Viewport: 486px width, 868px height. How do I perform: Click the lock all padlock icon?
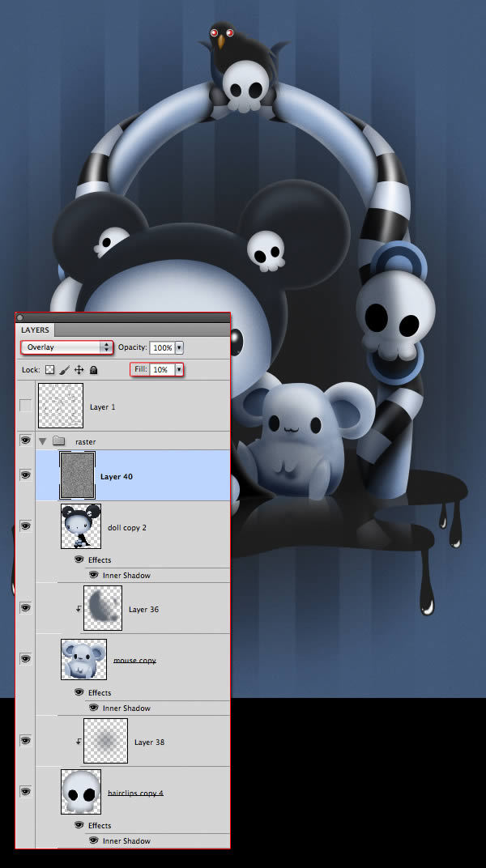pos(93,370)
